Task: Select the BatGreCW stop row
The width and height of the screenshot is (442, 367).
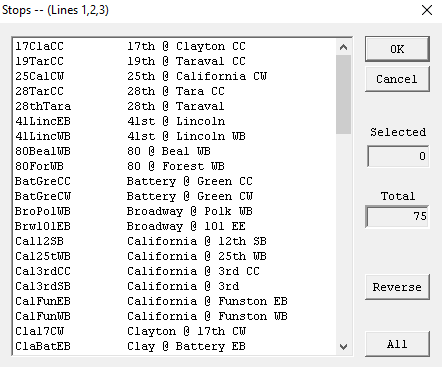Action: click(174, 196)
